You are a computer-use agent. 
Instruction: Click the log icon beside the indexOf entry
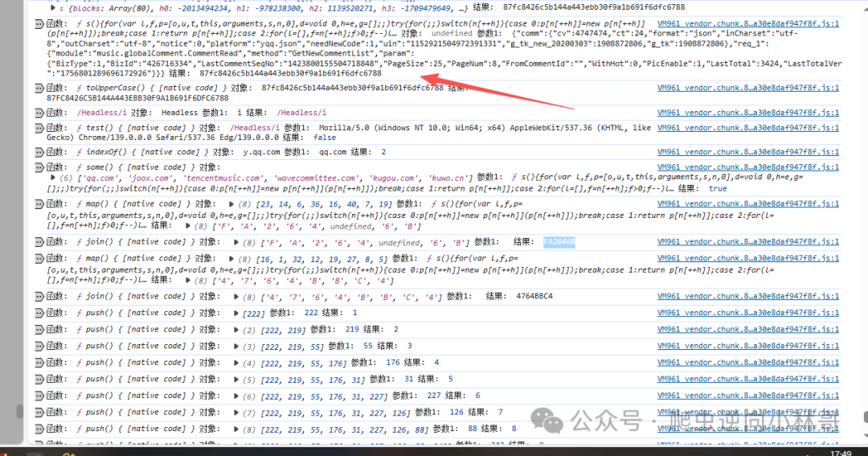pos(39,152)
